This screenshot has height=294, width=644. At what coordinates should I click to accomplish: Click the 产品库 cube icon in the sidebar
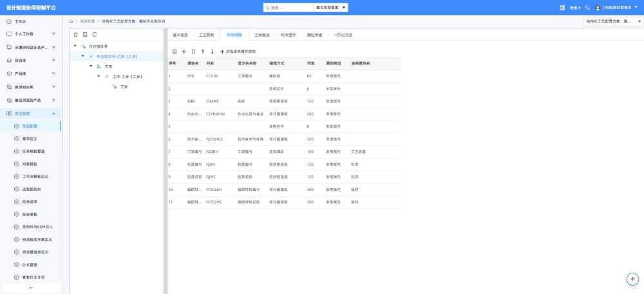(9, 73)
